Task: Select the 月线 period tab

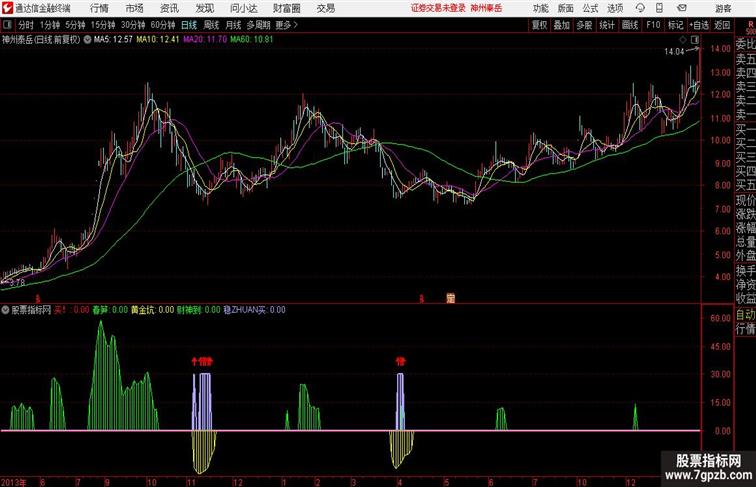Action: coord(233,25)
